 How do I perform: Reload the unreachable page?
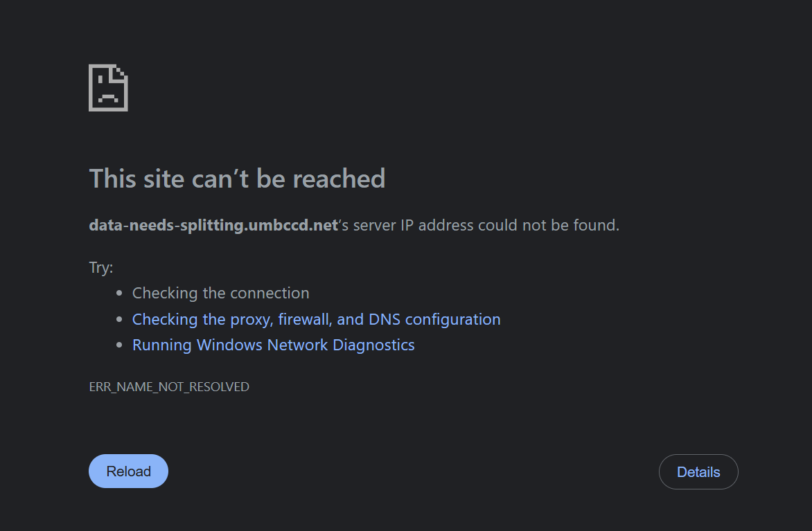point(128,471)
